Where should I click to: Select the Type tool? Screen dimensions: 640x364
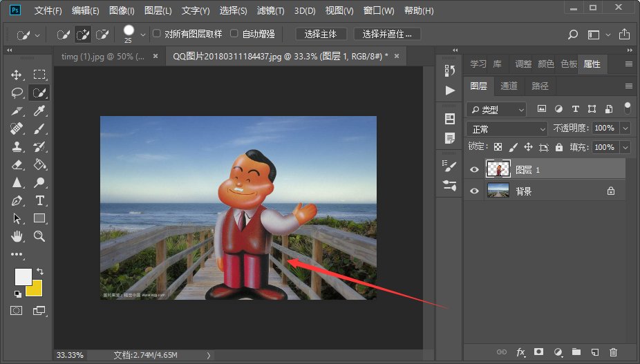click(x=39, y=200)
